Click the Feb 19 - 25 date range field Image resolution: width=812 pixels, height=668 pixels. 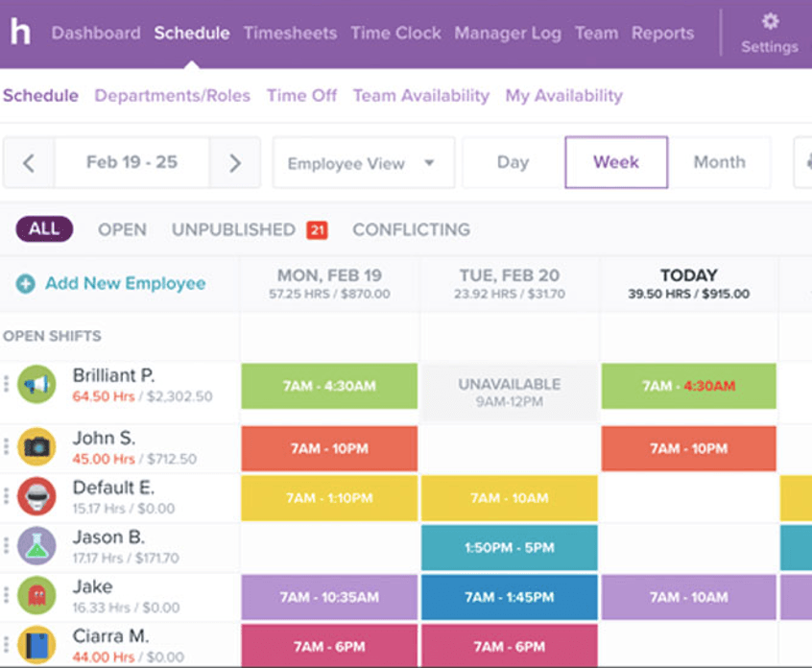click(131, 162)
